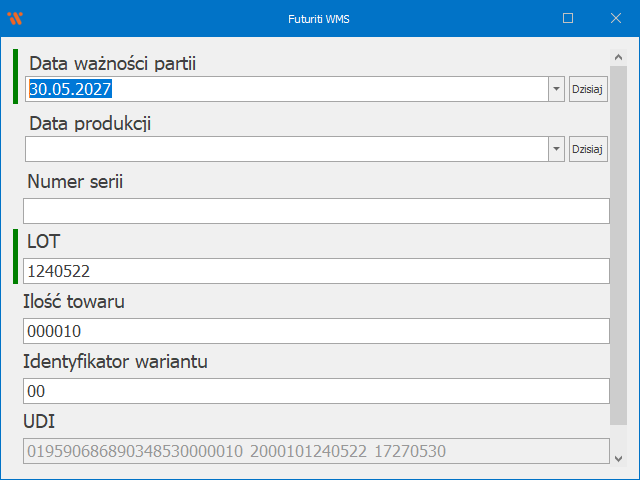
Task: Focus the empty Data produkcji field
Action: click(286, 149)
